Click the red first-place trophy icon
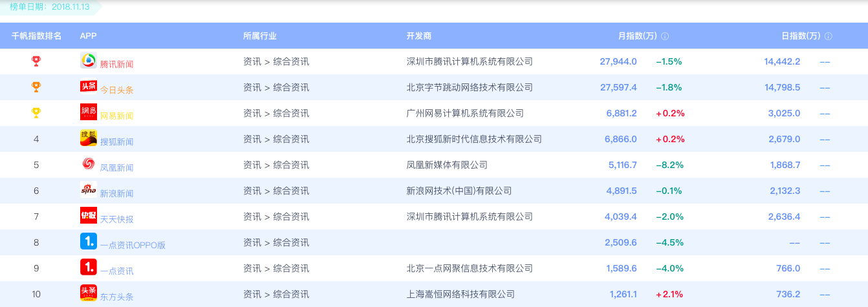Image resolution: width=868 pixels, height=307 pixels. tap(36, 61)
